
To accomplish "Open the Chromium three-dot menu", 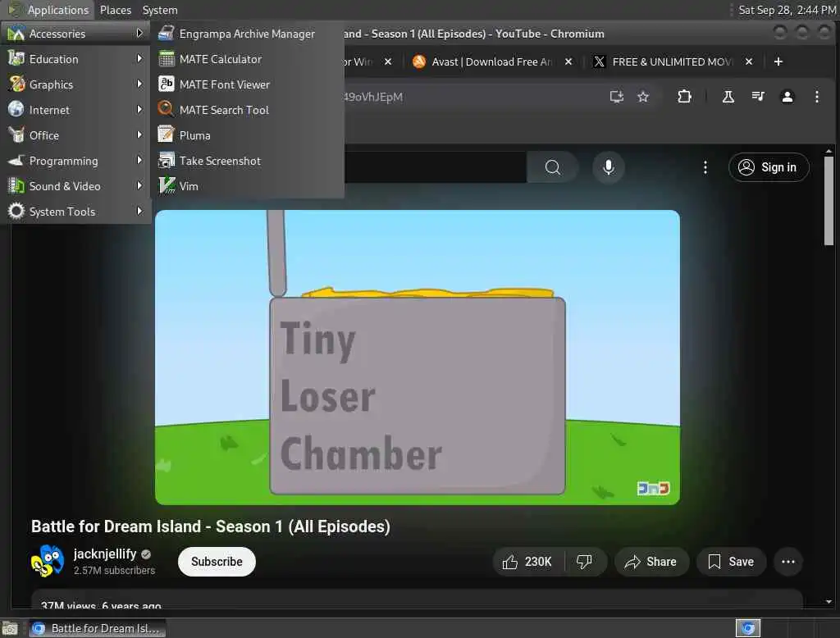I will (x=816, y=97).
